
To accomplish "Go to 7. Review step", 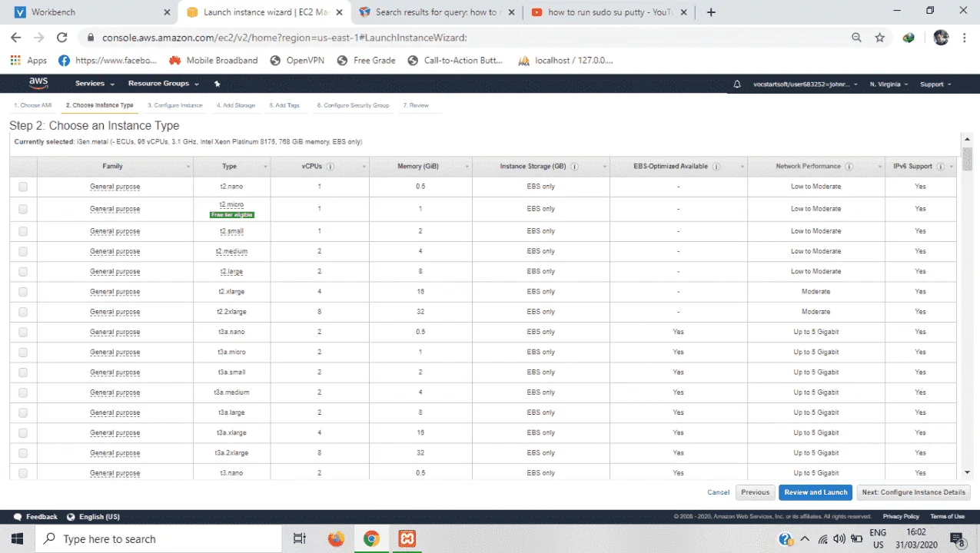I will (x=416, y=105).
